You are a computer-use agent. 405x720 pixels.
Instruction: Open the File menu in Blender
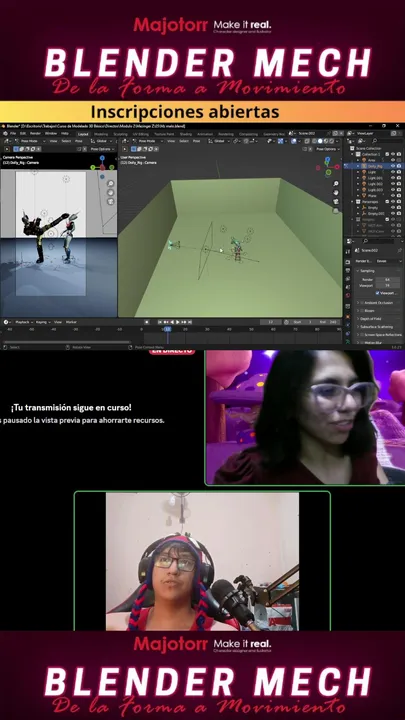click(x=12, y=133)
